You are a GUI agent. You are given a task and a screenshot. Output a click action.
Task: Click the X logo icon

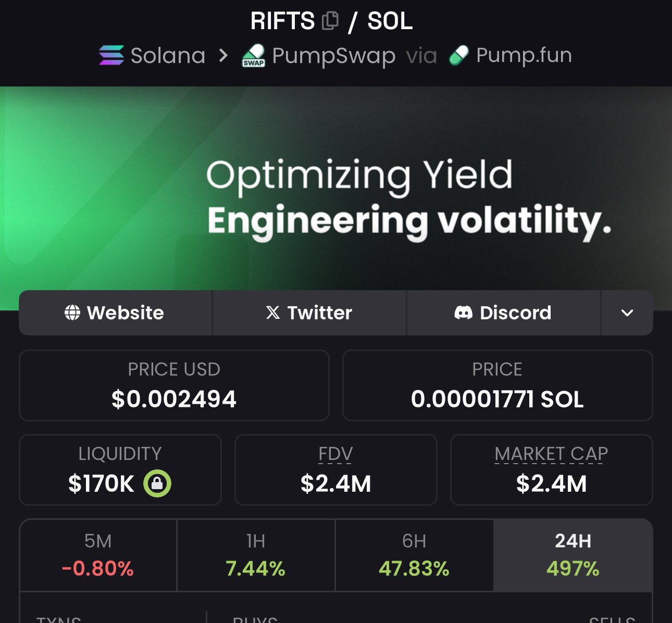click(x=273, y=313)
